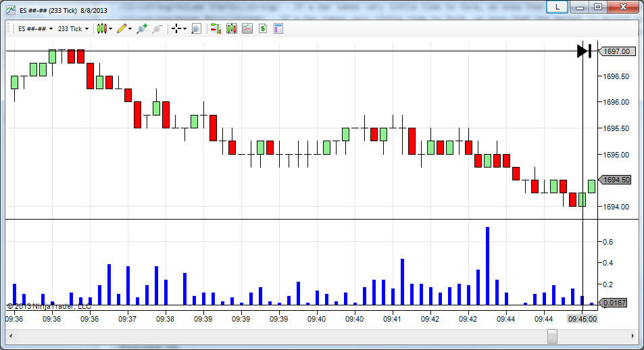Toggle the L link button in title bar
Image resolution: width=644 pixels, height=350 pixels.
click(x=555, y=7)
